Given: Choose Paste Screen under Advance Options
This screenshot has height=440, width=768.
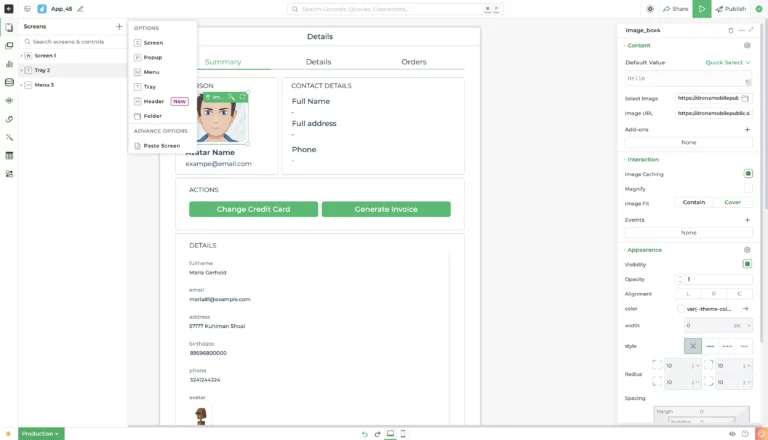Looking at the screenshot, I should click(162, 146).
